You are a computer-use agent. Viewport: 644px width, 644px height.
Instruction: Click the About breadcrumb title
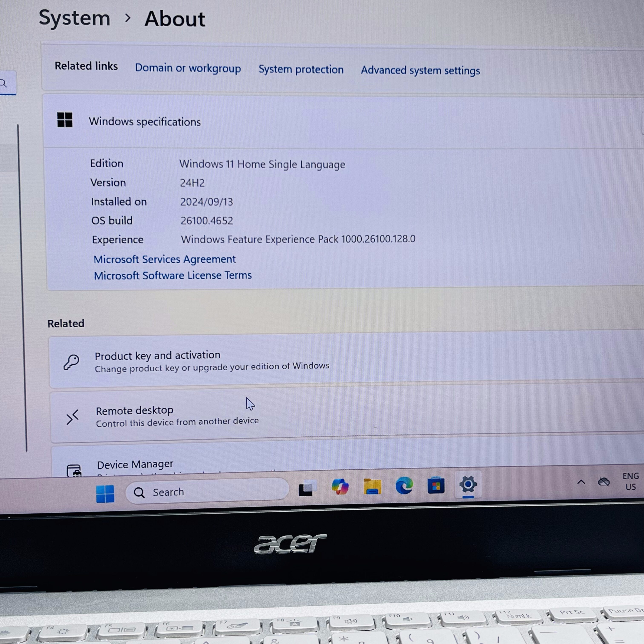coord(175,19)
